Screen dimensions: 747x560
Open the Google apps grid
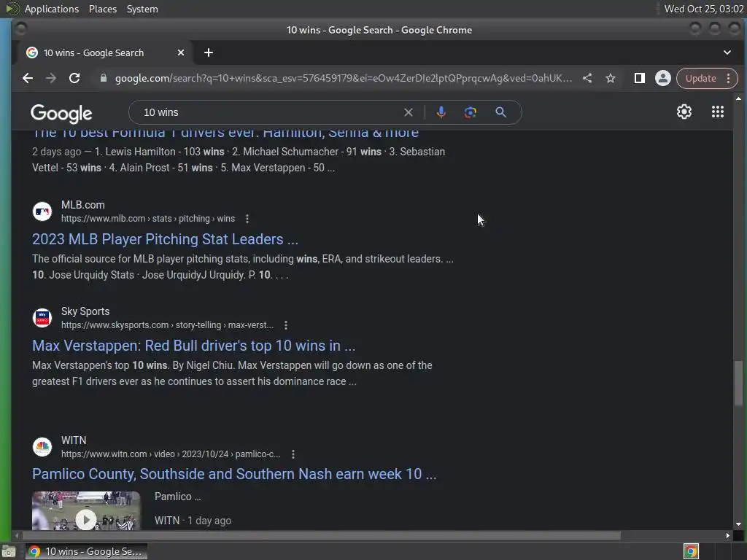[718, 112]
